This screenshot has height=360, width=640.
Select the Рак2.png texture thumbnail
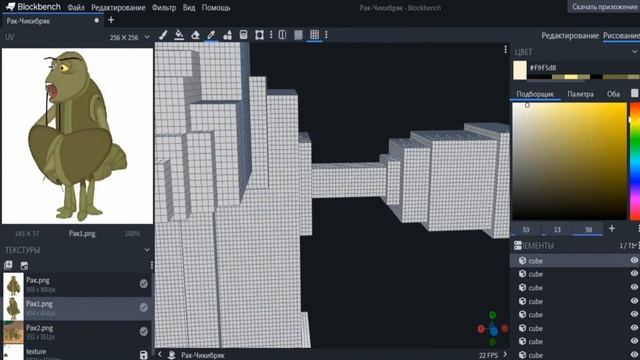click(x=13, y=332)
